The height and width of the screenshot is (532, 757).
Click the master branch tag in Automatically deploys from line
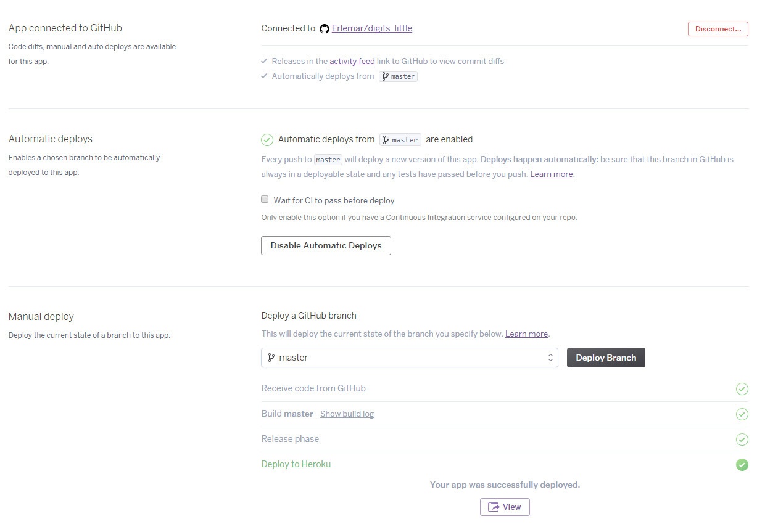pos(398,76)
